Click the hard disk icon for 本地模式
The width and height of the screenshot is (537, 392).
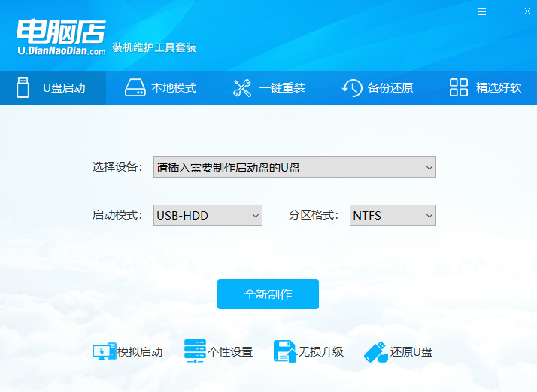click(x=134, y=87)
